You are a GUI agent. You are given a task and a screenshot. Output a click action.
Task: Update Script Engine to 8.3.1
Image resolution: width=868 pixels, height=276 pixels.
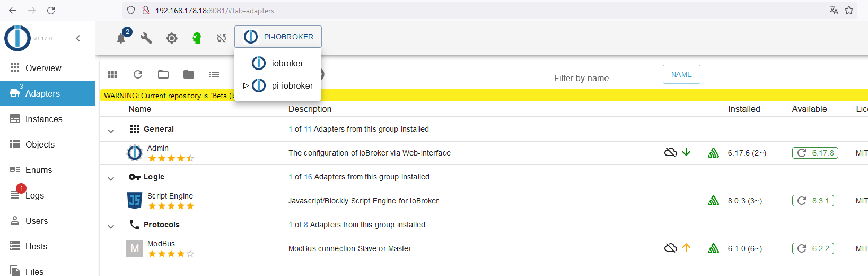[813, 201]
